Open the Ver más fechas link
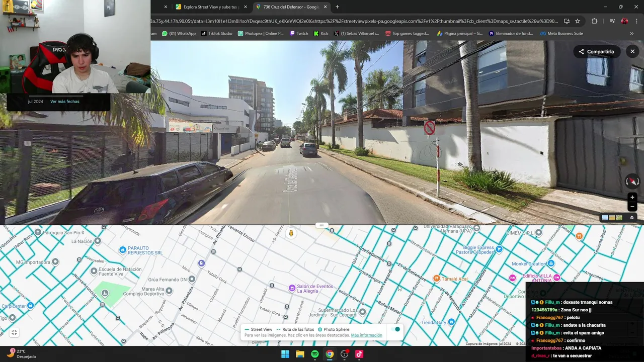This screenshot has height=362, width=644. click(x=65, y=102)
